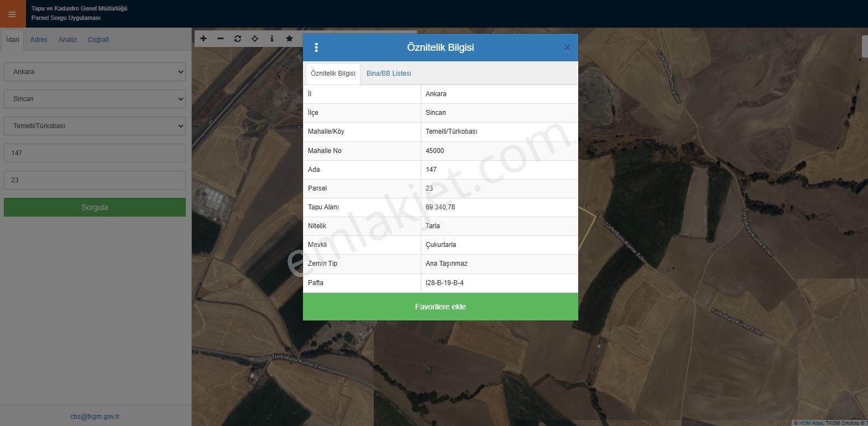The width and height of the screenshot is (868, 426).
Task: Zoom out with the minus map tool
Action: click(221, 39)
